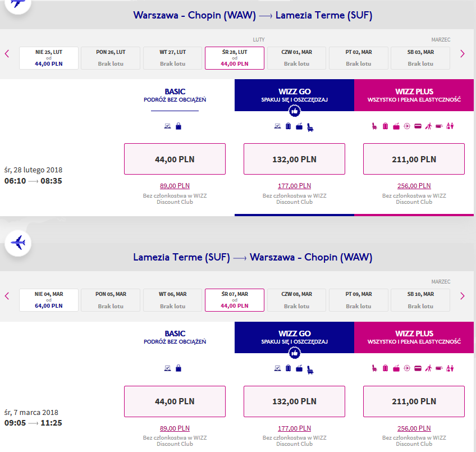Click outbound WIZZ GO fare header
Viewport: 476px width, 452px height.
[295, 95]
